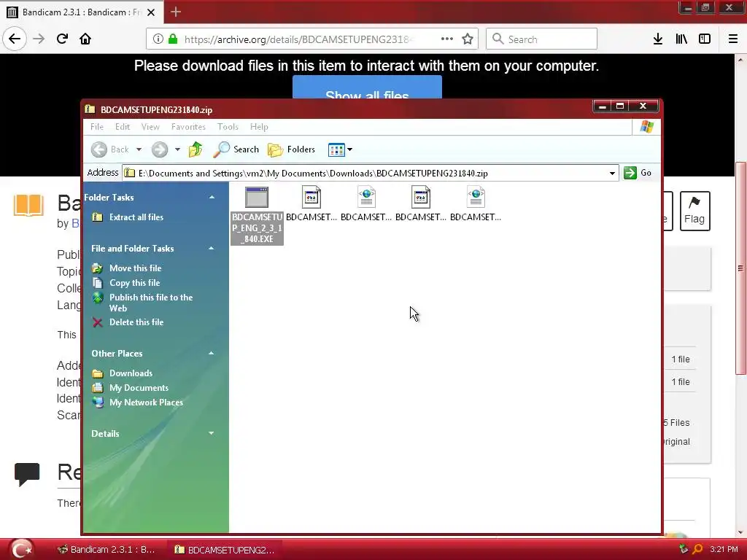Click the Forward arrow in Explorer toolbar
This screenshot has height=560, width=747.
[160, 149]
